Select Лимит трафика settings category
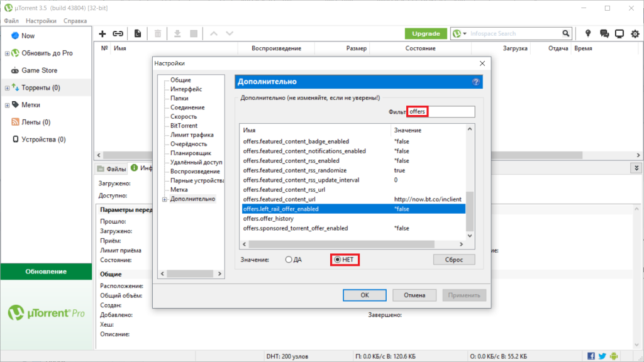 point(192,134)
